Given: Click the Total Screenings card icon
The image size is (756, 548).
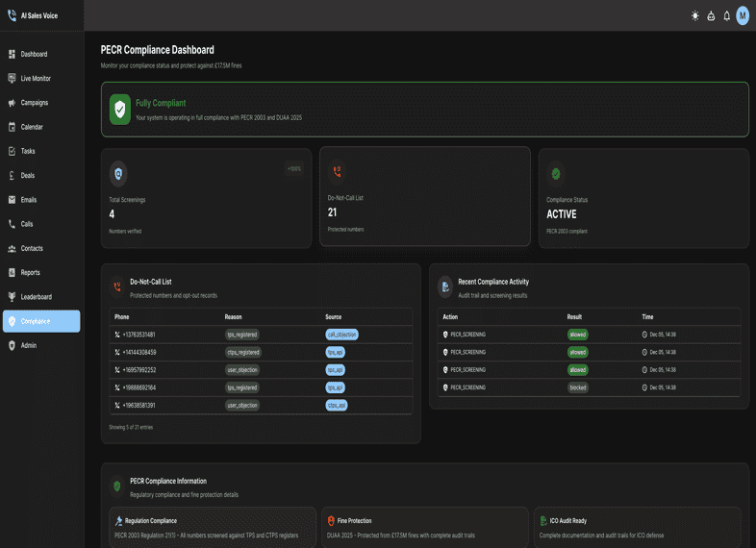Looking at the screenshot, I should click(x=118, y=173).
